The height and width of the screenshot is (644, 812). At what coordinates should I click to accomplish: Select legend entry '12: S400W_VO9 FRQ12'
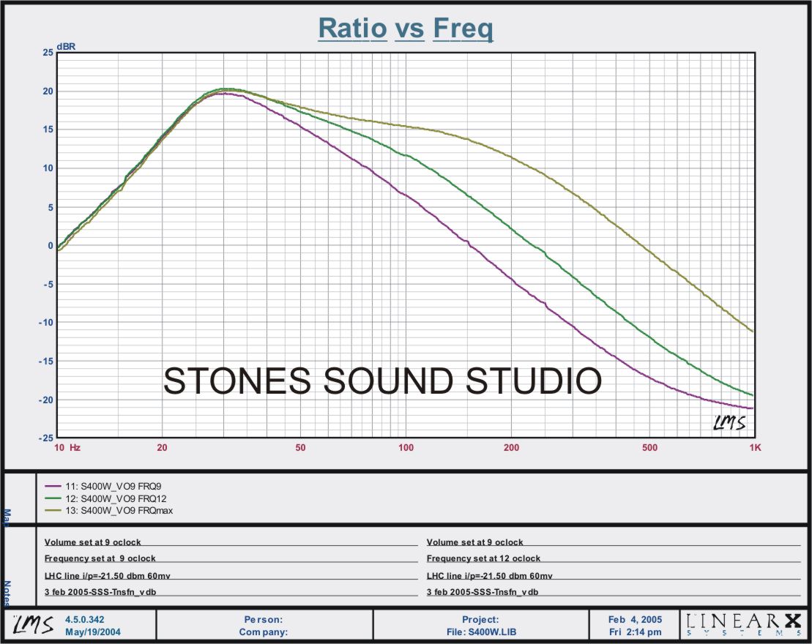click(116, 498)
